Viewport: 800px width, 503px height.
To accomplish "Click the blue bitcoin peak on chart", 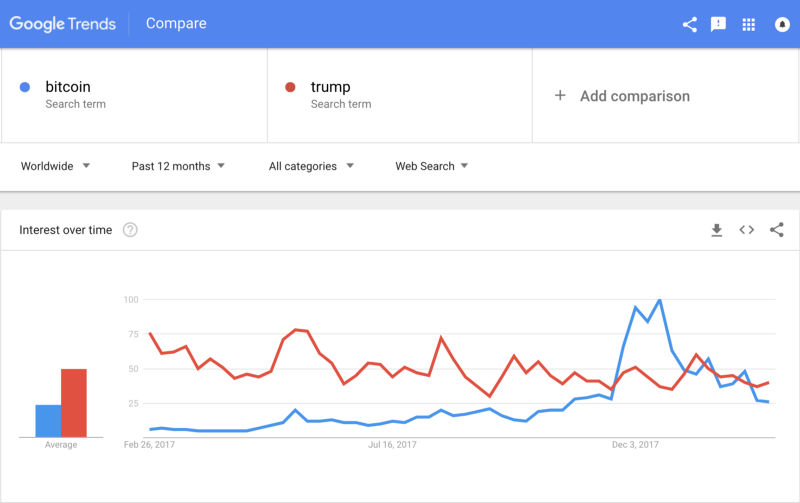I will [x=659, y=300].
